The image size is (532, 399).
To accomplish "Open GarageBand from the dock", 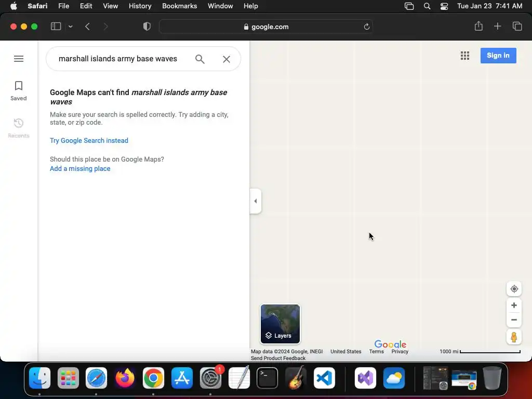I will (296, 378).
